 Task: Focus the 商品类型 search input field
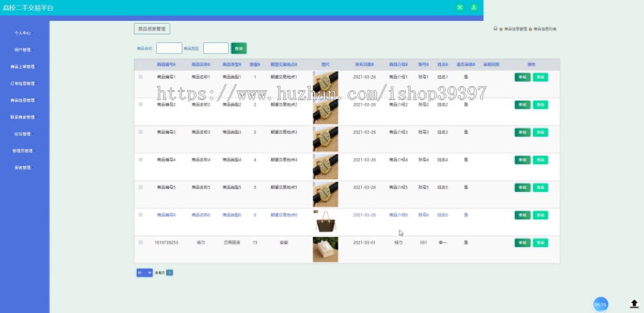point(216,48)
